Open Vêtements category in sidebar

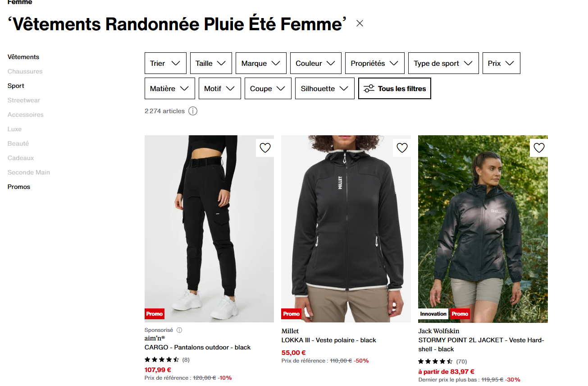[23, 57]
